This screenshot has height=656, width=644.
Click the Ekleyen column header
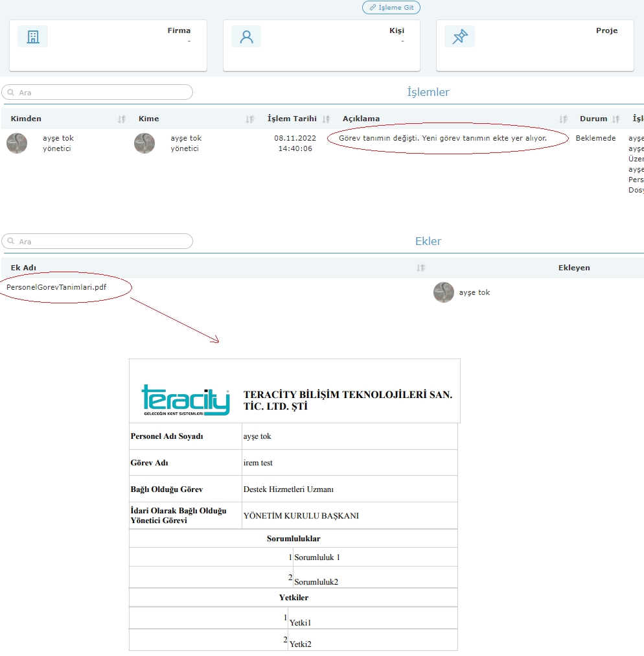point(574,268)
